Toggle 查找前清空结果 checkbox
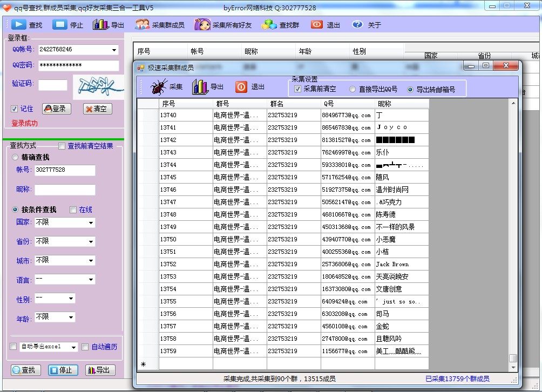This screenshot has height=392, width=542. pos(62,146)
